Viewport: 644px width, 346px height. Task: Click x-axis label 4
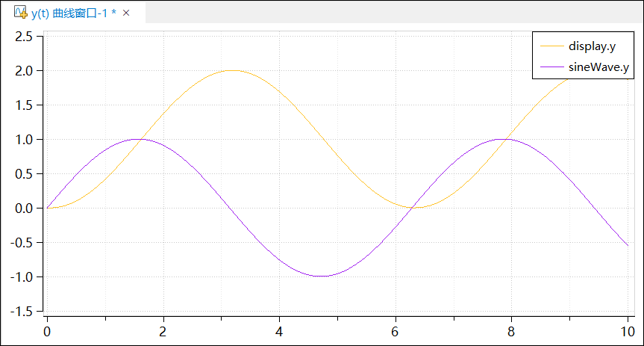coord(279,332)
